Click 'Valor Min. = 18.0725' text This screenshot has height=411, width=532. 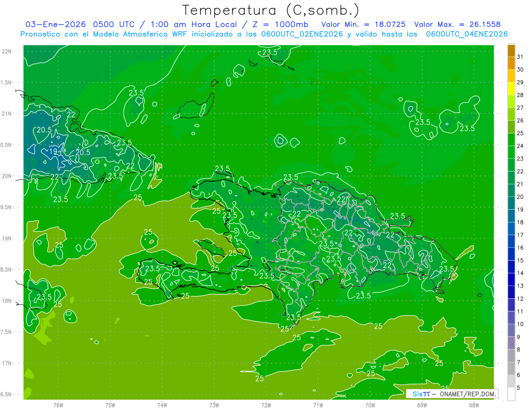[x=363, y=24]
